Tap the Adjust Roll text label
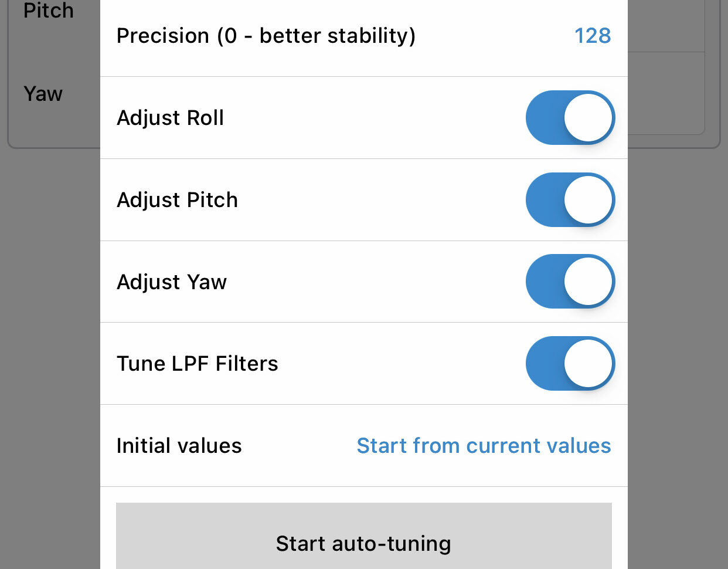Screen dimensions: 728x569 click(170, 118)
